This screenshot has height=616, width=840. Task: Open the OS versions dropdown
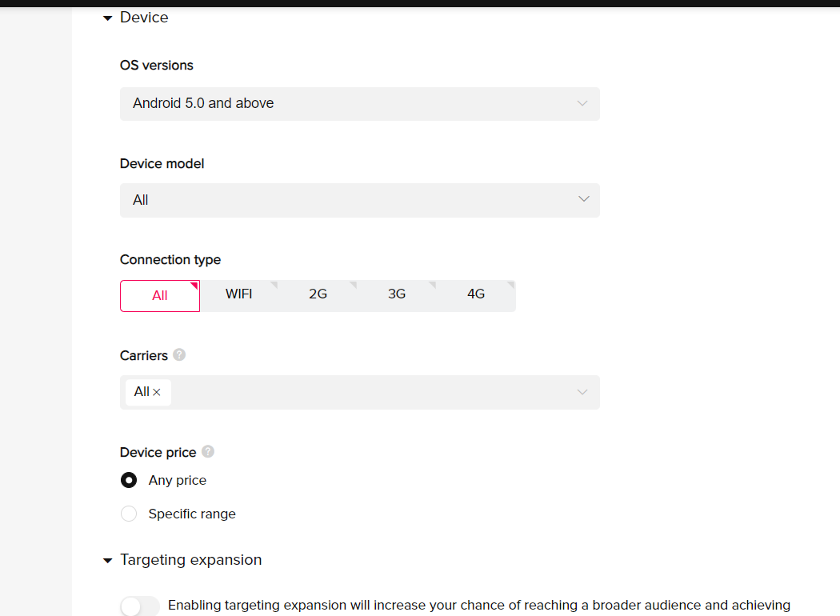(360, 103)
